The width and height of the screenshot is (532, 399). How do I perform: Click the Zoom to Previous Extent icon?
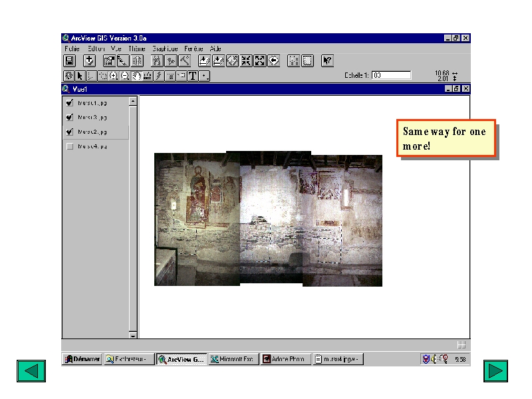tap(274, 61)
